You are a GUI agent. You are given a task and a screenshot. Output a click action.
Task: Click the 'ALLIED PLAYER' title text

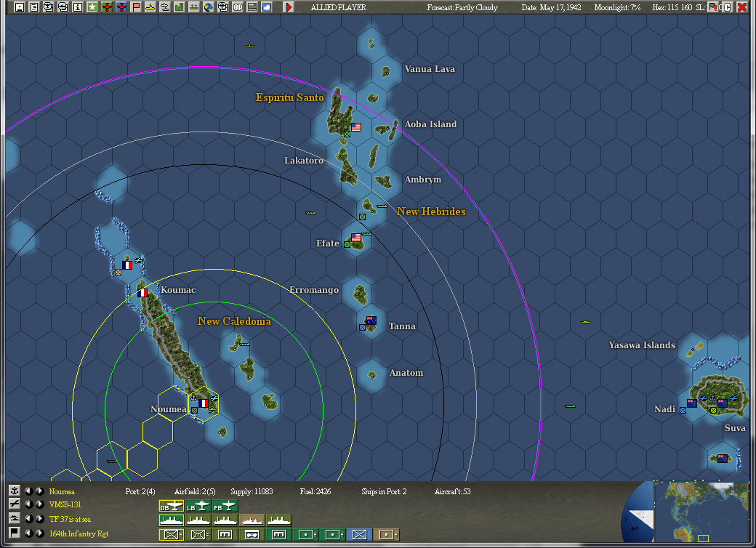click(338, 7)
